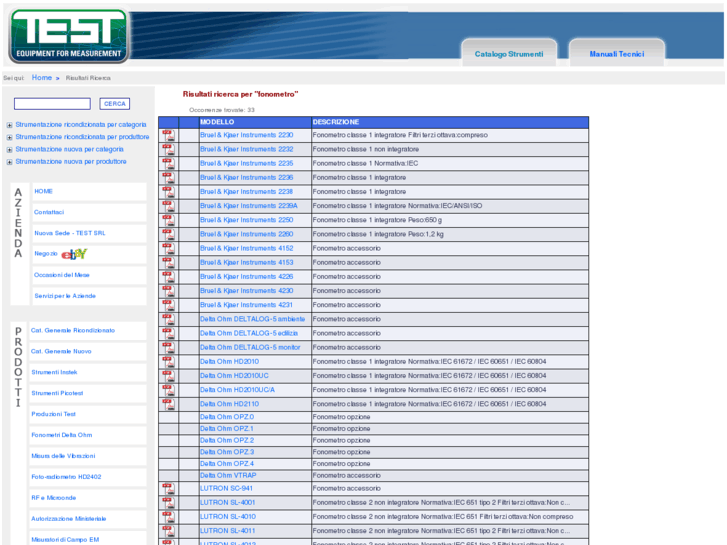Open Cat. Generale Nuovo link

[61, 351]
